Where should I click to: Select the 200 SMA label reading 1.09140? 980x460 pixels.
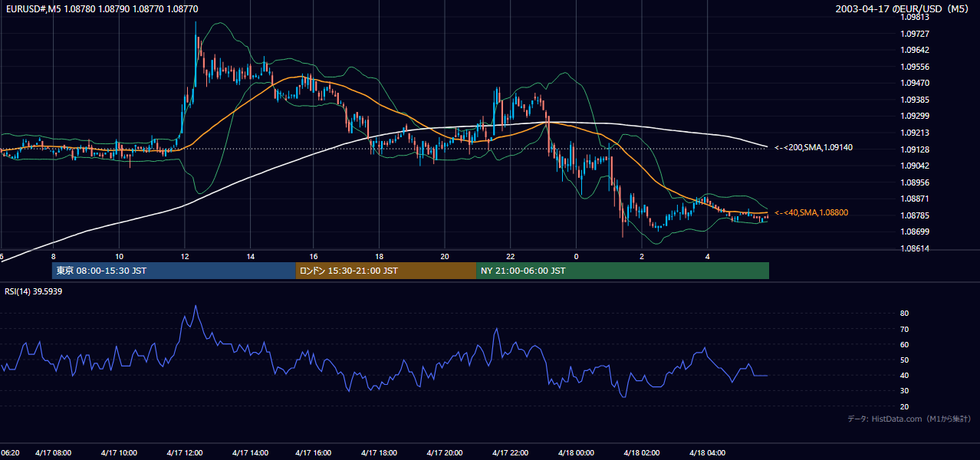(x=814, y=146)
